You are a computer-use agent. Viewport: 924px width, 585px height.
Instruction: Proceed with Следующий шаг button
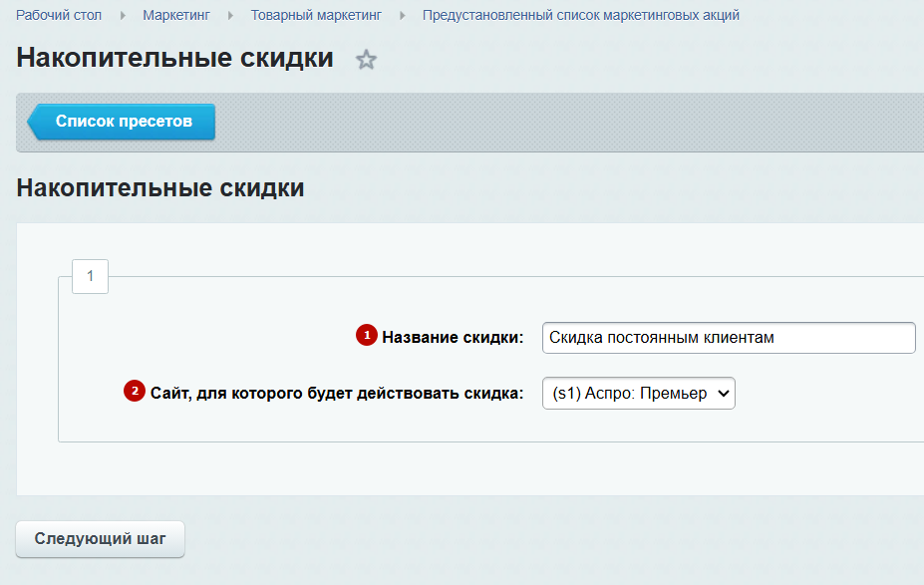pos(101,538)
